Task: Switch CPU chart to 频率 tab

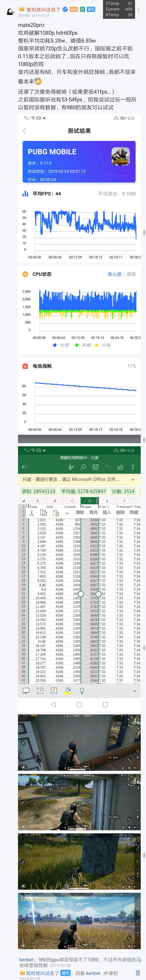Action: (x=131, y=274)
